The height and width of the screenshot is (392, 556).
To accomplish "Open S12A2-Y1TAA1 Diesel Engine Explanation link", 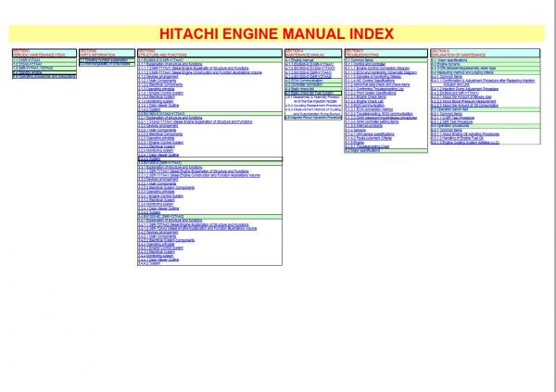I will 195,121.
